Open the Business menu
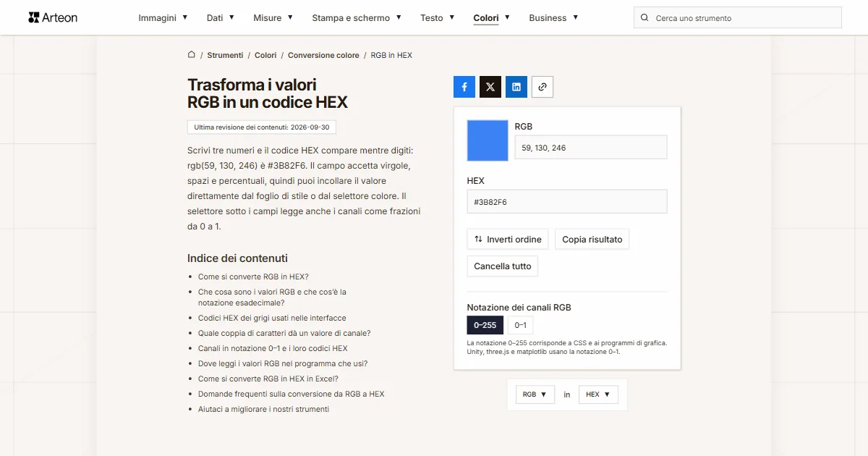 coord(553,17)
